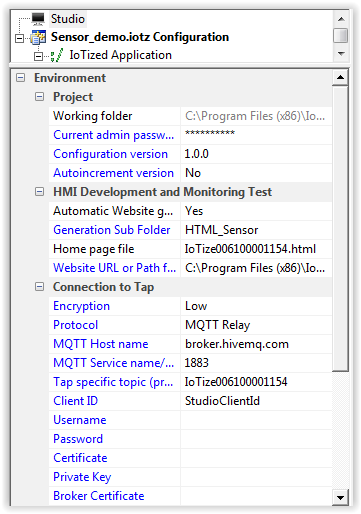Select the Tap specific topic label
Screen dimensions: 361x514
point(113,382)
